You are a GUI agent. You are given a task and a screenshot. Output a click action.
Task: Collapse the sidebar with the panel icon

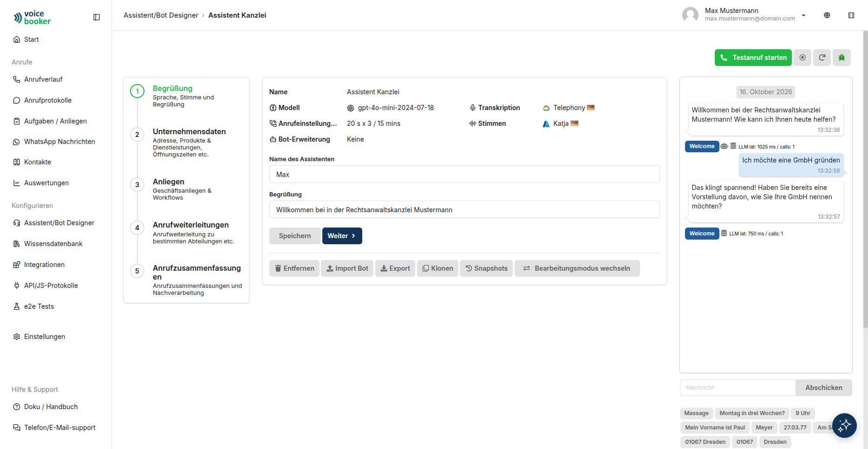(97, 17)
